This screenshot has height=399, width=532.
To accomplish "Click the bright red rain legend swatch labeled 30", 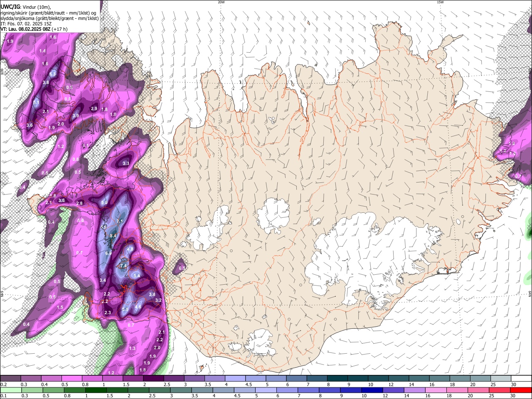I will (521, 390).
